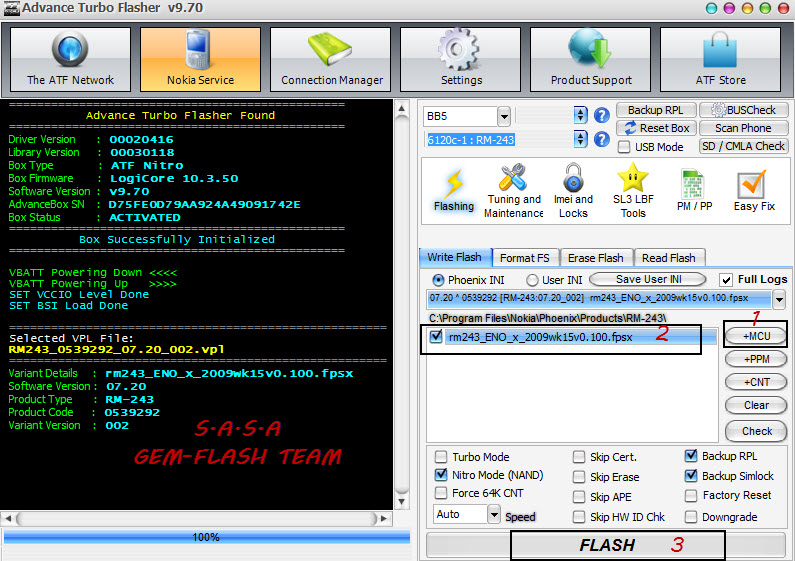
Task: Select Phoenix INI radio button
Action: (x=438, y=280)
